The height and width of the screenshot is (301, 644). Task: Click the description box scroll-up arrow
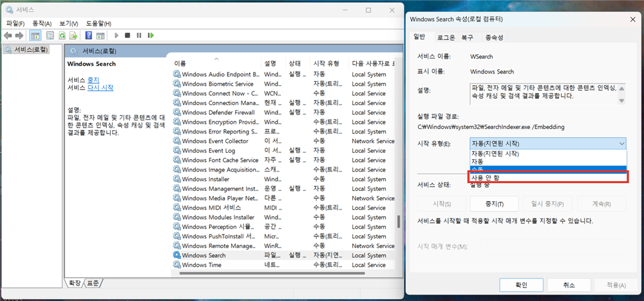621,88
